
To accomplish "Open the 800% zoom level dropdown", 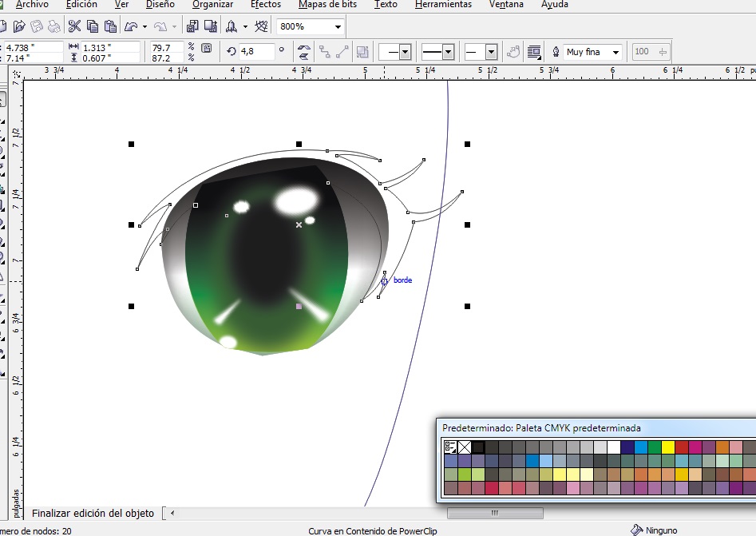I will (338, 26).
